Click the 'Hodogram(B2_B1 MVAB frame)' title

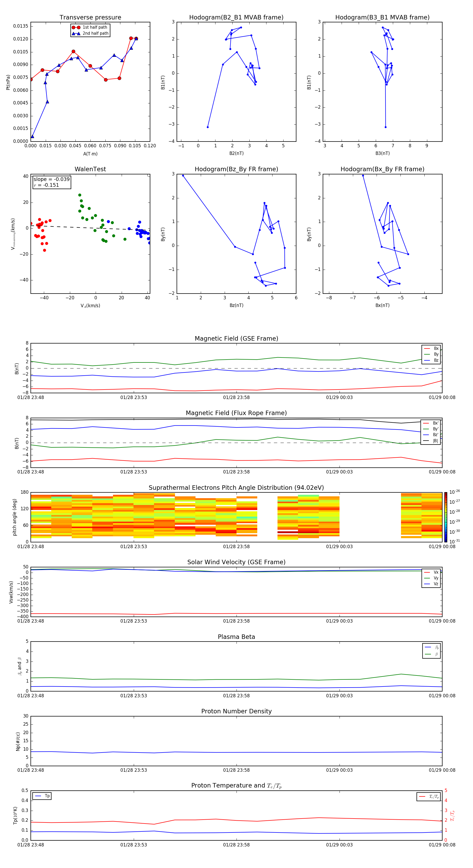click(236, 18)
